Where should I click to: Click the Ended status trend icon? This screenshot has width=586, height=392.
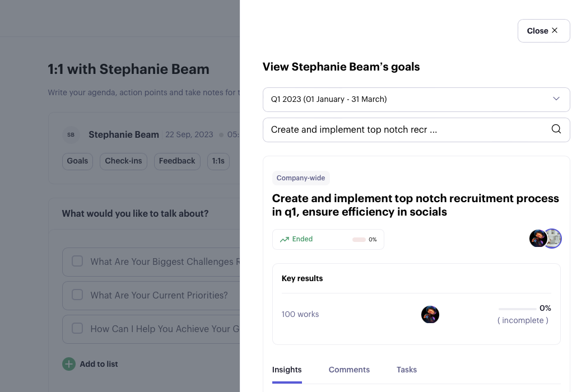pos(285,239)
